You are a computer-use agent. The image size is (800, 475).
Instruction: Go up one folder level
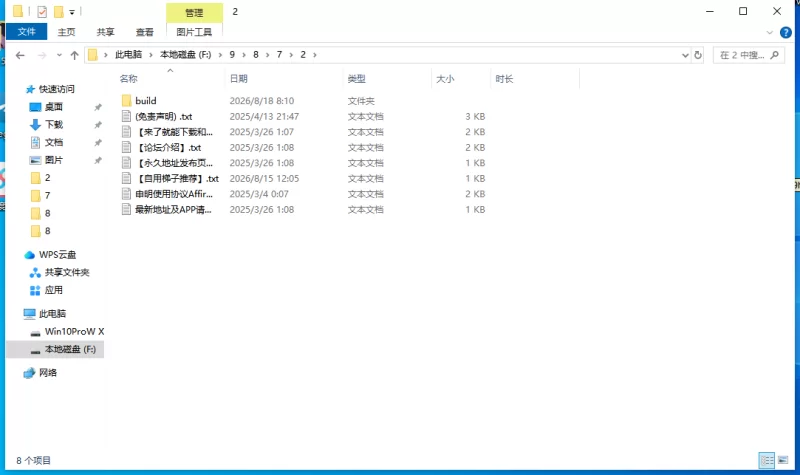coord(74,55)
